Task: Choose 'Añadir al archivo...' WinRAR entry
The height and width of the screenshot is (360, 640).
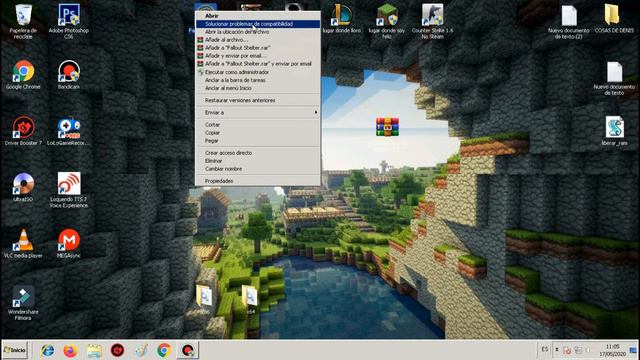Action: (258, 40)
